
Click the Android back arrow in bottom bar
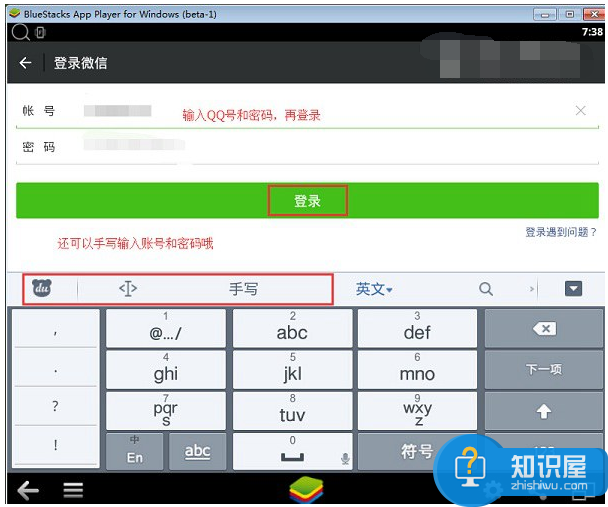(x=28, y=490)
